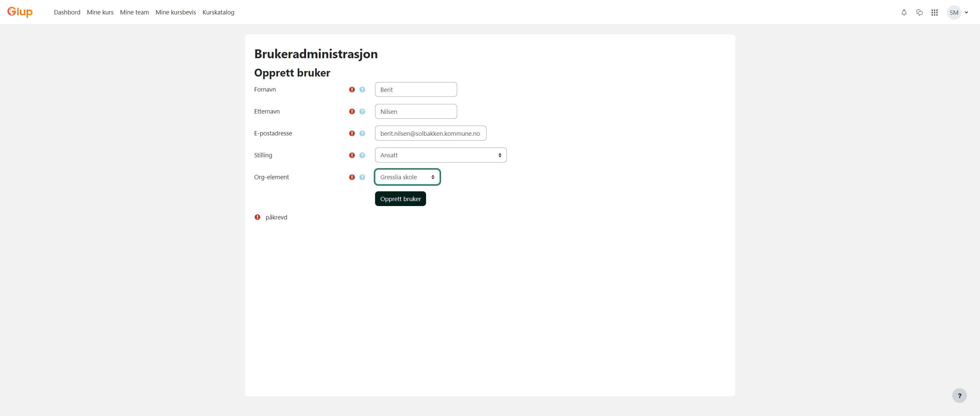
Task: Click the påkrevd text
Action: point(276,217)
